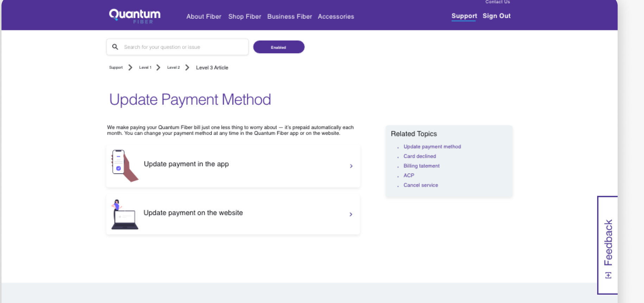Open ACP related topic
The width and height of the screenshot is (644, 303).
click(x=409, y=175)
